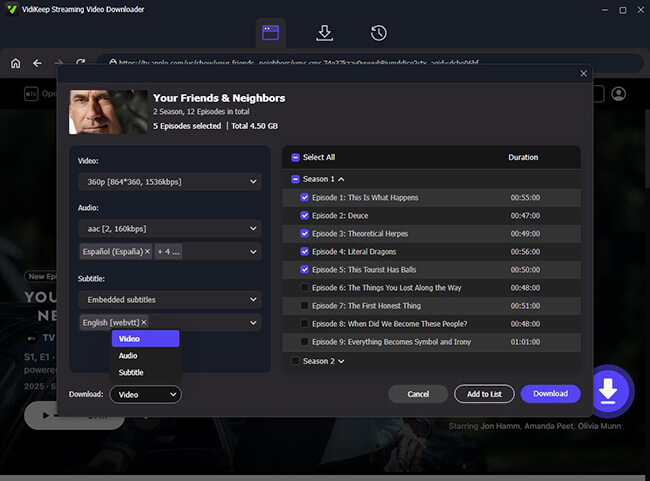Open the audio codec aac dropdown
The width and height of the screenshot is (650, 481).
click(x=170, y=228)
